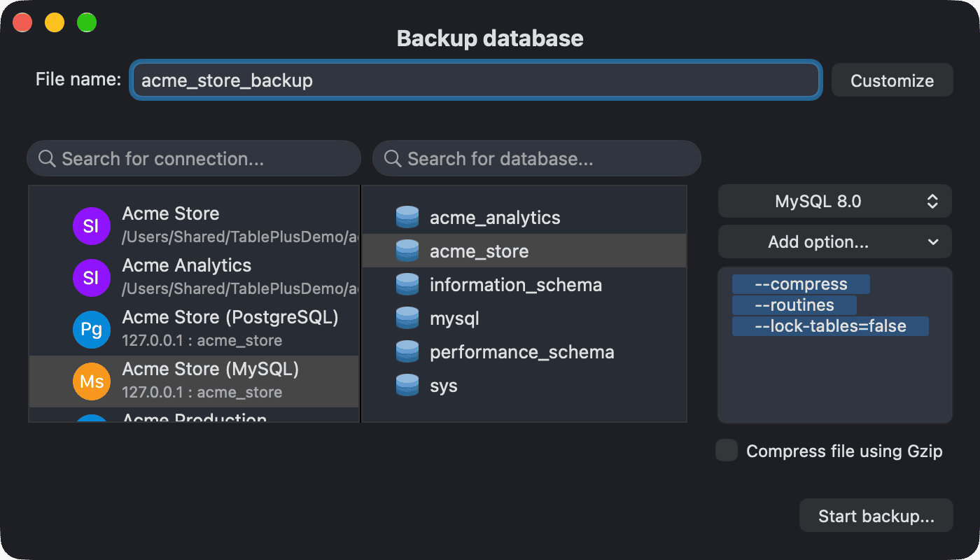Click the blue Pg connection icon
This screenshot has height=560, width=980.
(x=92, y=329)
